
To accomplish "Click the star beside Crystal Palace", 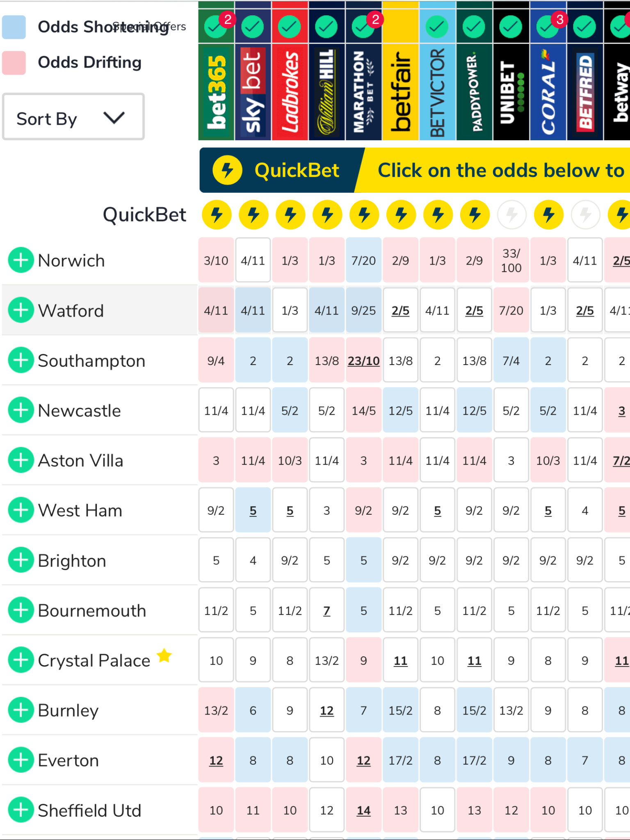I will (x=164, y=655).
